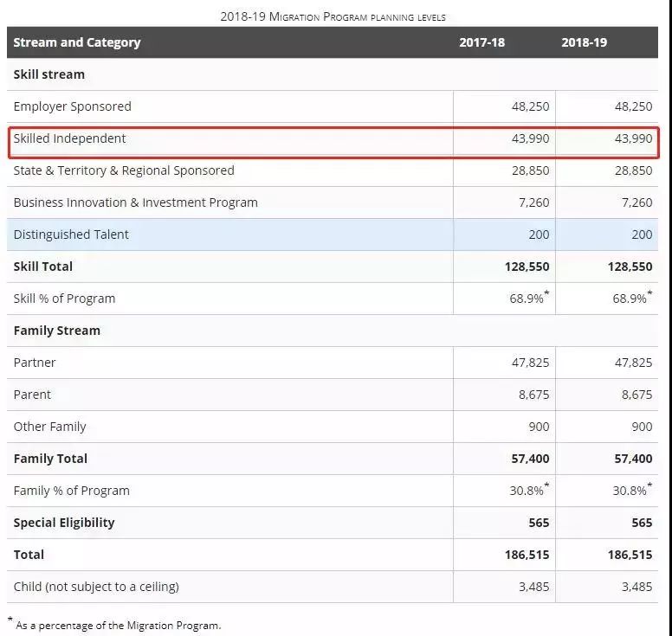
Task: Select the 'Special Eligibility' row label
Action: (64, 523)
